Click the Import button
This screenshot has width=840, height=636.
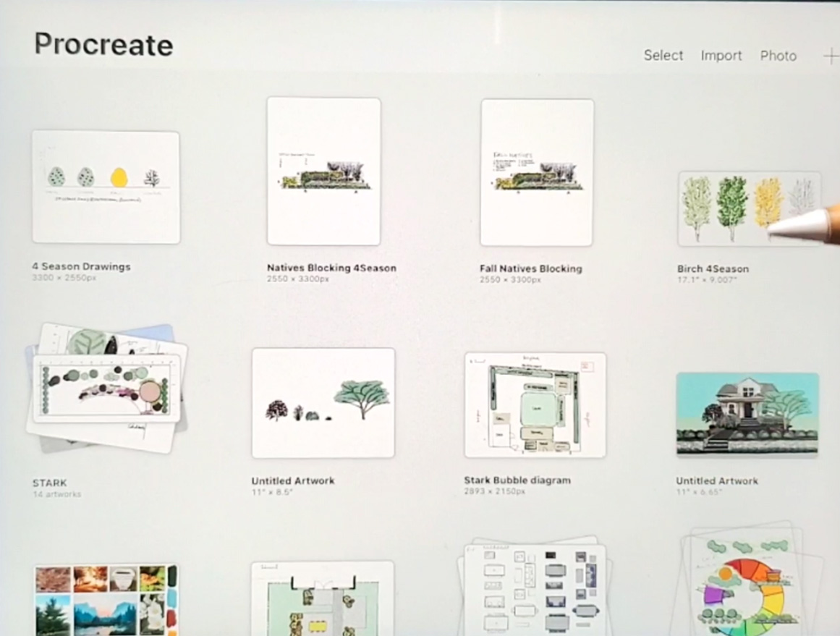pos(721,56)
